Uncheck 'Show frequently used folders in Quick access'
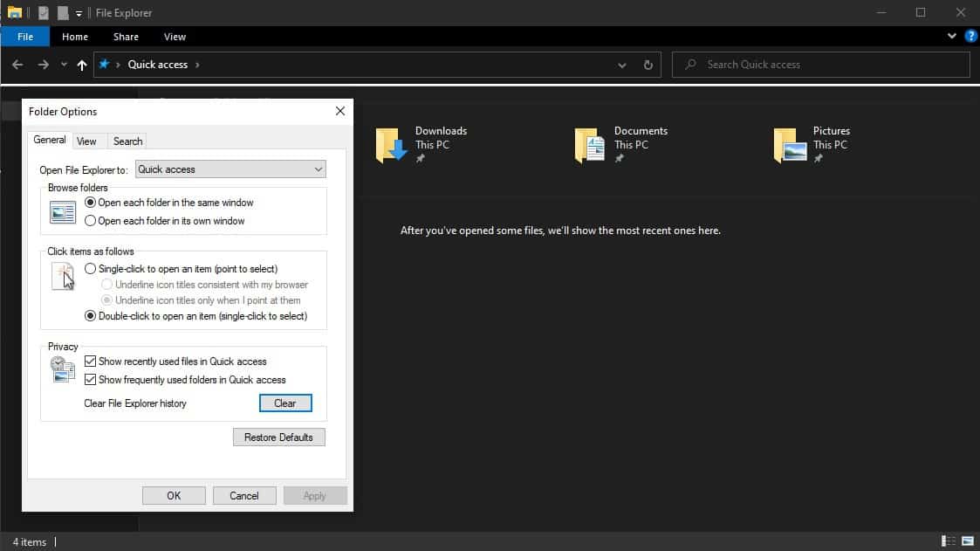This screenshot has height=551, width=980. (x=91, y=379)
